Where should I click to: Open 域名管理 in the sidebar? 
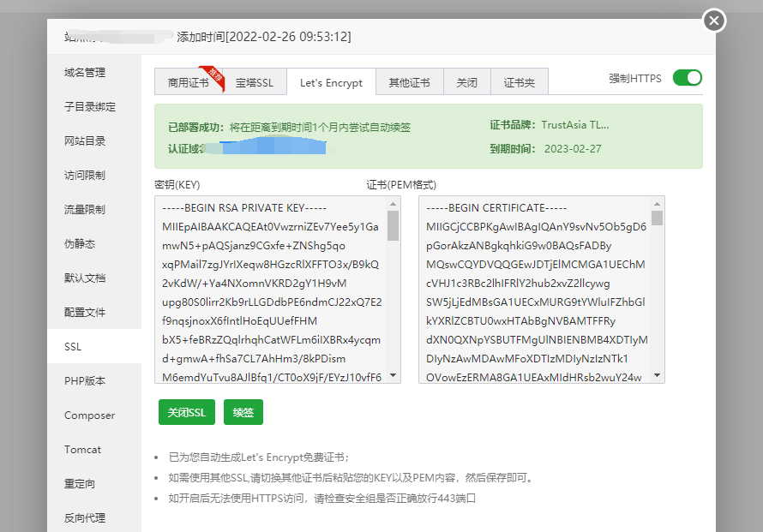tap(94, 73)
